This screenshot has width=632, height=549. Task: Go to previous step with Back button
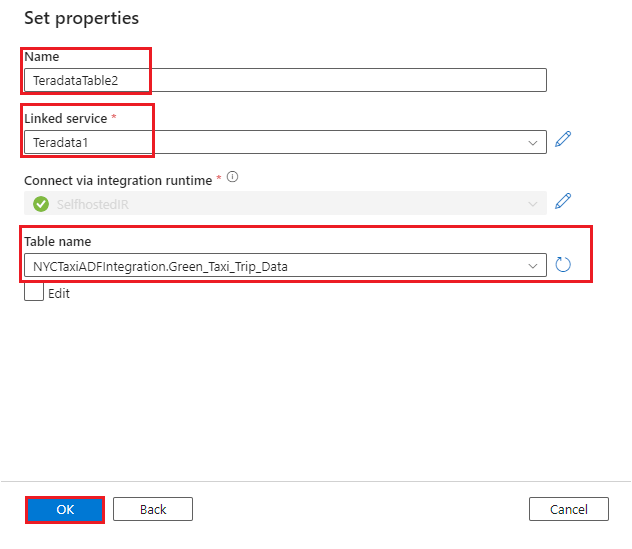(x=153, y=509)
